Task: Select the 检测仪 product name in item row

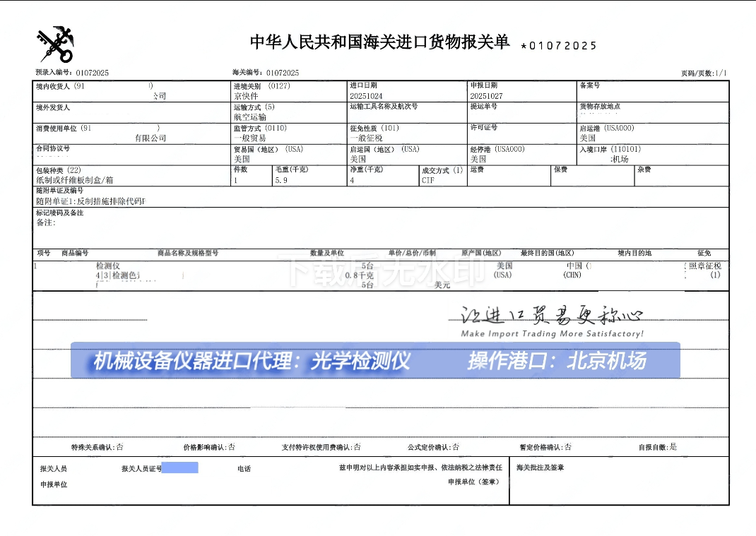Action: click(108, 266)
